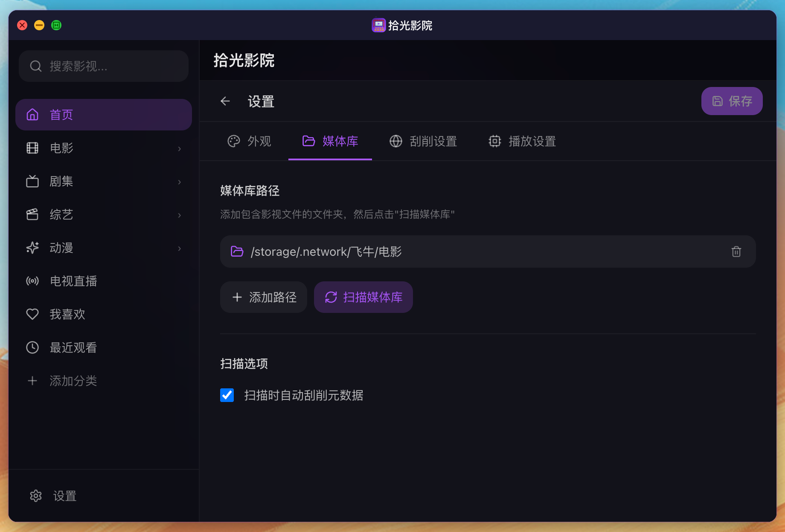Click the 添加路径 button
The width and height of the screenshot is (785, 532).
(264, 297)
